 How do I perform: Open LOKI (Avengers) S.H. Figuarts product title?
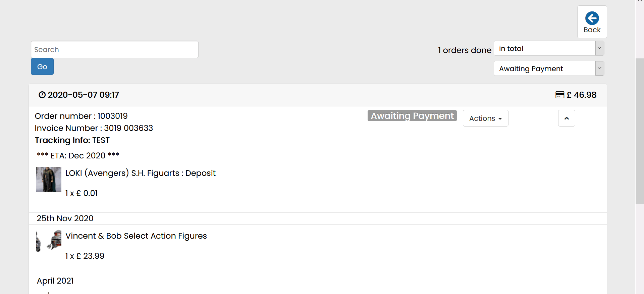[x=140, y=173]
